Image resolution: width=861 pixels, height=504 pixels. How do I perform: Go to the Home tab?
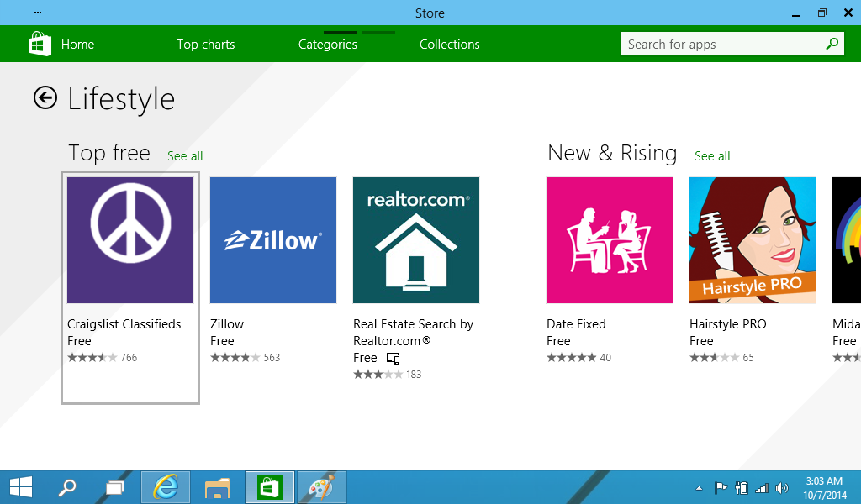pyautogui.click(x=77, y=45)
